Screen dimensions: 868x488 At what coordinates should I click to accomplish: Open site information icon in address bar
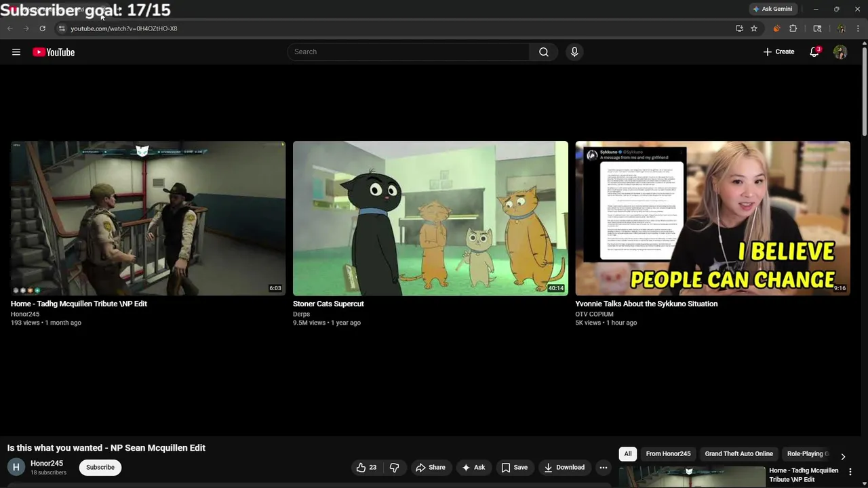click(x=62, y=28)
